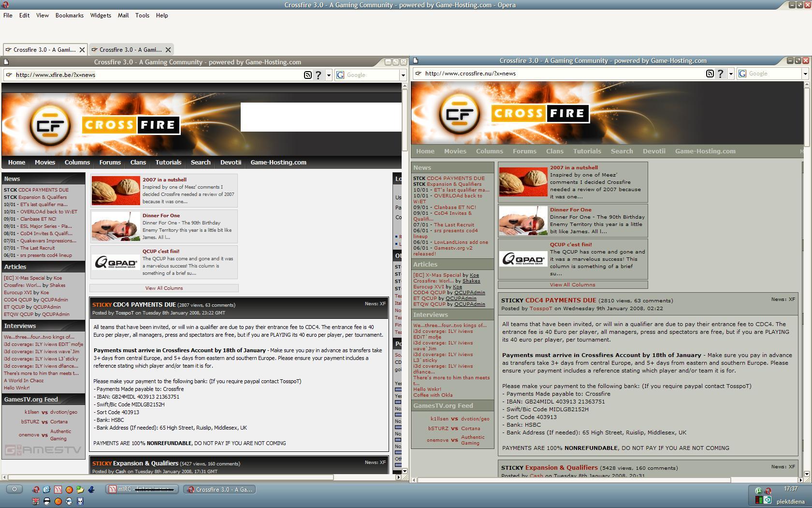Click the Google search engine icon in the xfire.be window
812x508 pixels.
340,75
